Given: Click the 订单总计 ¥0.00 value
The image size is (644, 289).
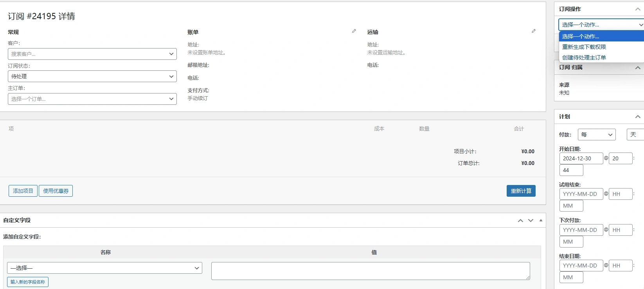Looking at the screenshot, I should click(528, 163).
